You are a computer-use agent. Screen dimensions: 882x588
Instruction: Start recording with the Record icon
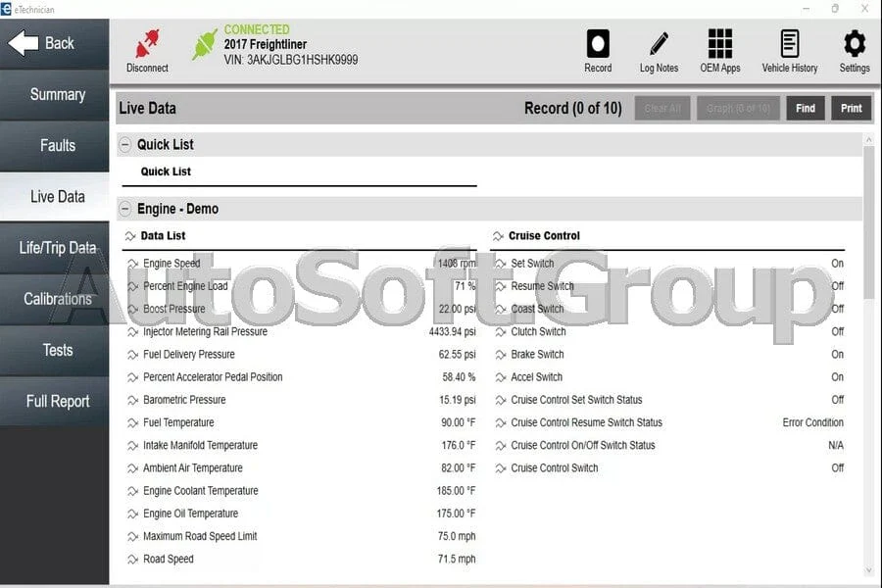pos(598,44)
